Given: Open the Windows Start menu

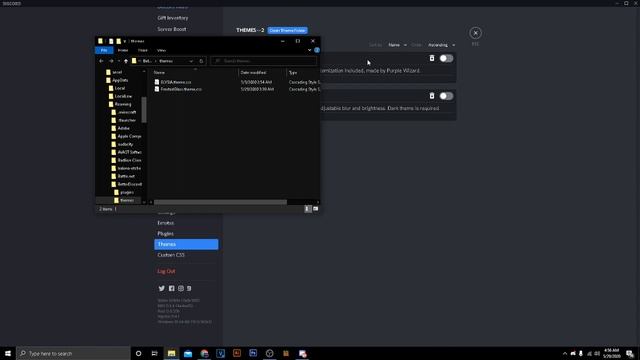Looking at the screenshot, I should pos(8,353).
